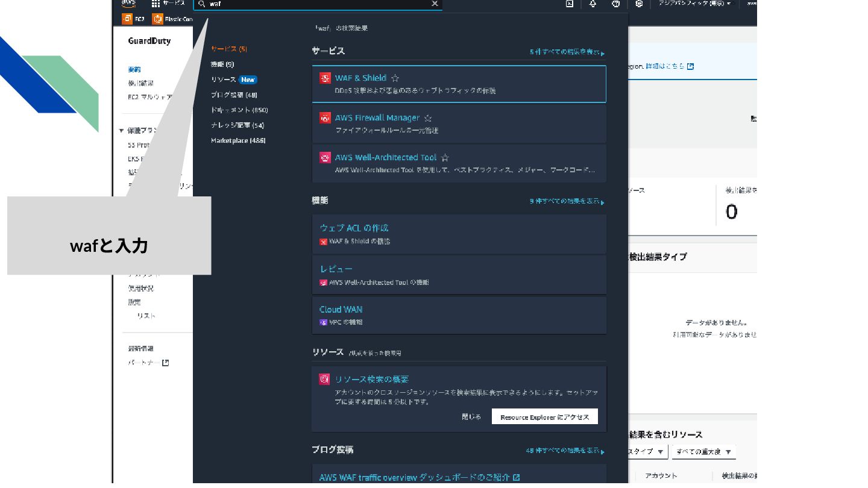The image size is (868, 488).
Task: Open the help question mark icon
Action: tap(615, 4)
